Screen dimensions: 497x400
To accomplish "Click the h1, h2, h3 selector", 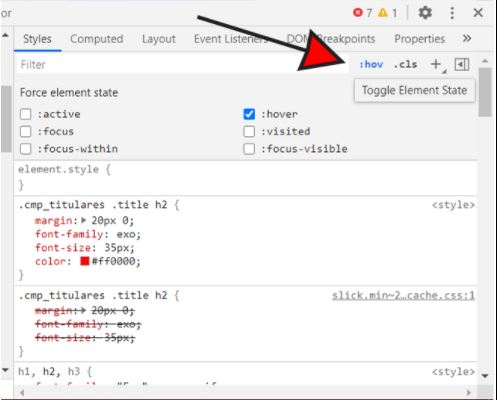I will click(x=49, y=371).
